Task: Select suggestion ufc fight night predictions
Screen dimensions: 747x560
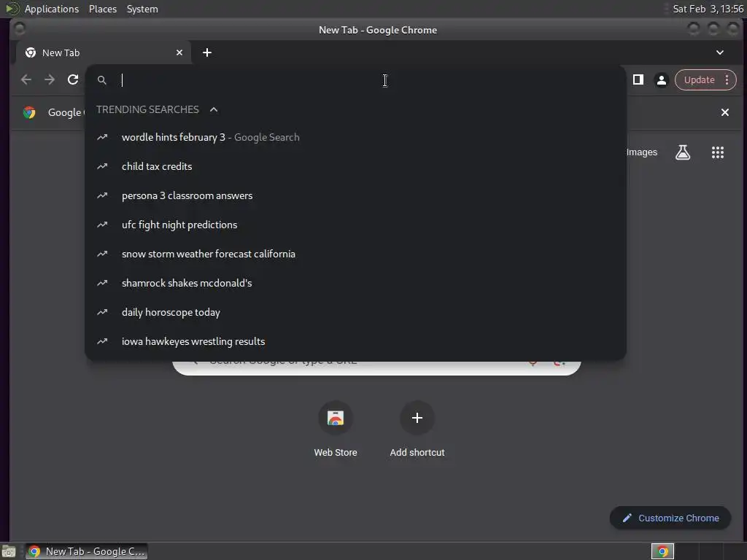Action: [355, 225]
